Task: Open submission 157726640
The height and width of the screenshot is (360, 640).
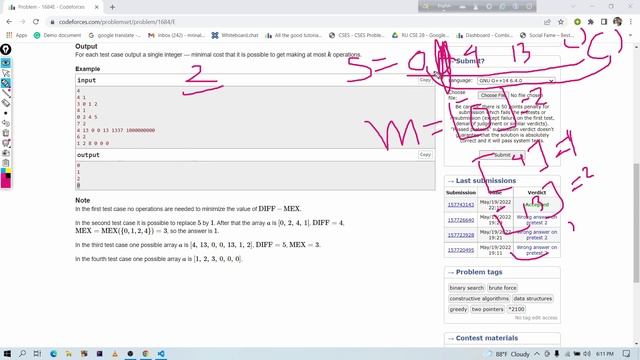Action: pos(461,220)
